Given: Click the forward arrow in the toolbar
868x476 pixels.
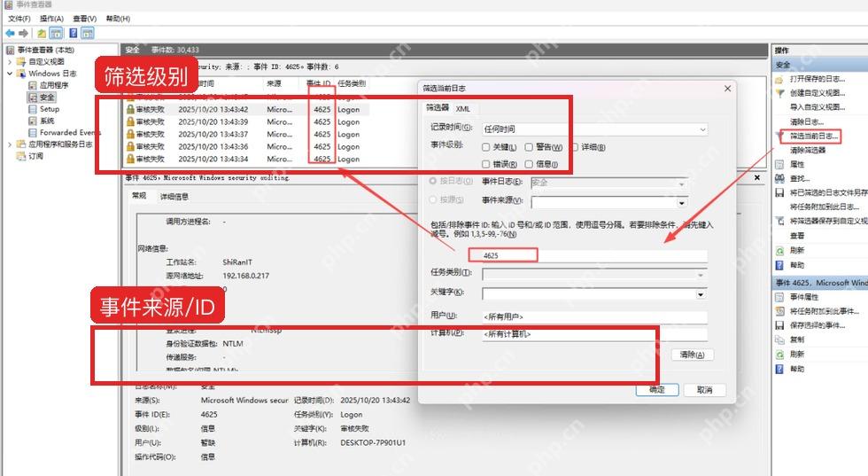Looking at the screenshot, I should click(x=23, y=34).
